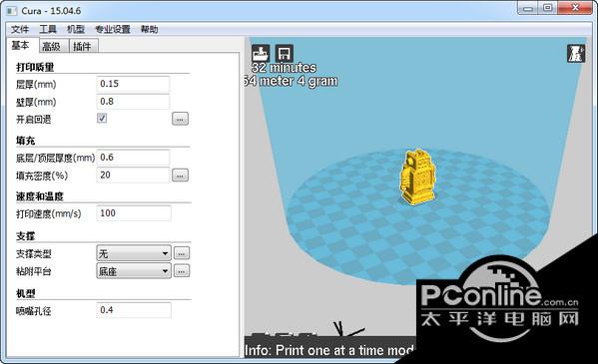Expand the 支撑类型 dropdown
The image size is (598, 364).
click(x=134, y=253)
